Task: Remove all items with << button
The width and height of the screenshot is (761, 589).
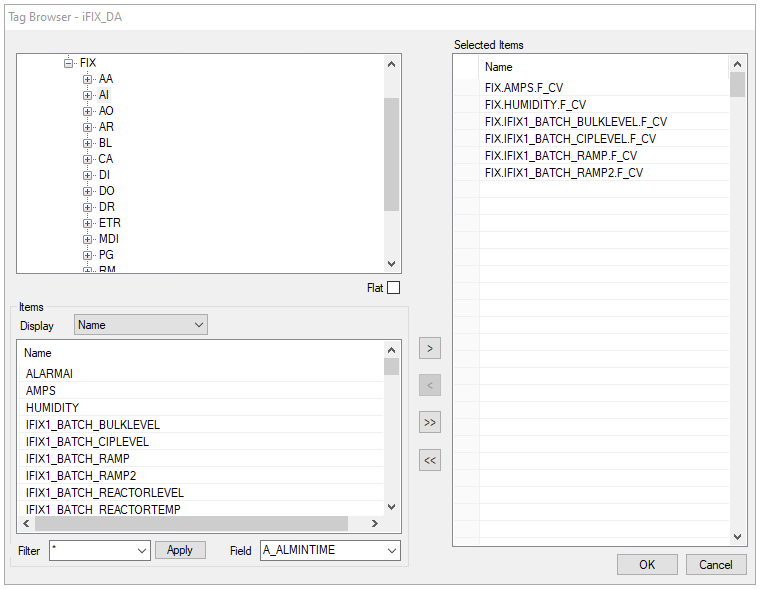Action: point(430,460)
